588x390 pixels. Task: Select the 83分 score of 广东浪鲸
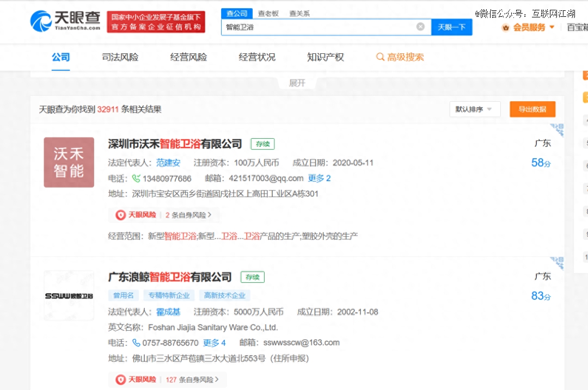click(x=541, y=295)
